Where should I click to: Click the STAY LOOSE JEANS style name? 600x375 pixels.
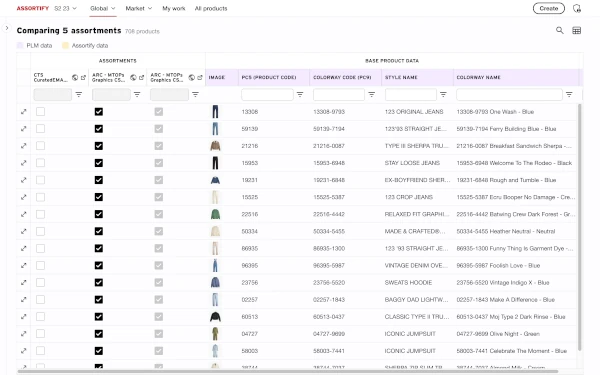[x=412, y=163]
